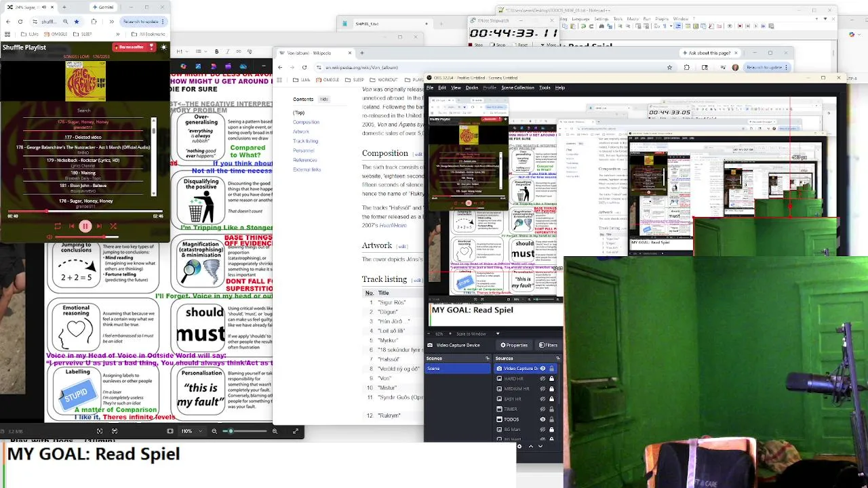Zoom in with magnifier plus in image viewer

point(275,431)
